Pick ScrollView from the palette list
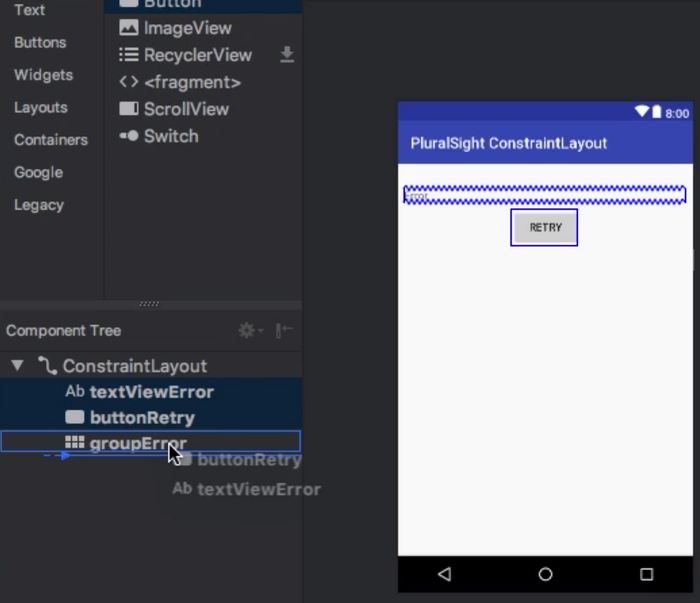 click(185, 109)
